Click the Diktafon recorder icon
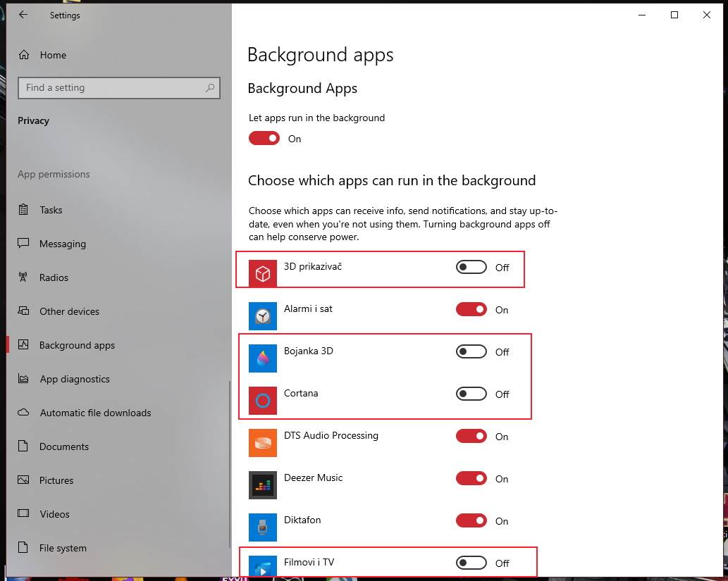 [x=262, y=527]
